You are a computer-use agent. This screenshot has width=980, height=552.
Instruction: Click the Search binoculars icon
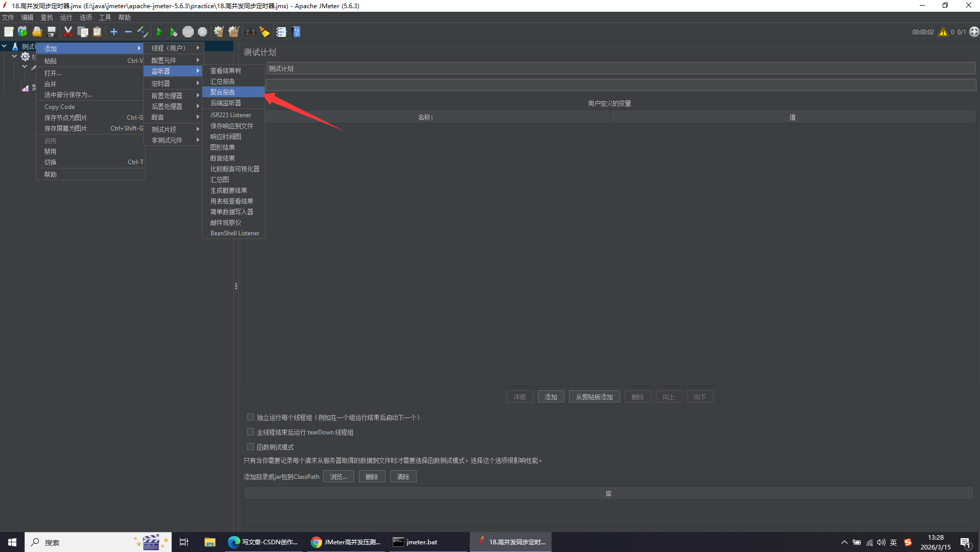pos(250,32)
